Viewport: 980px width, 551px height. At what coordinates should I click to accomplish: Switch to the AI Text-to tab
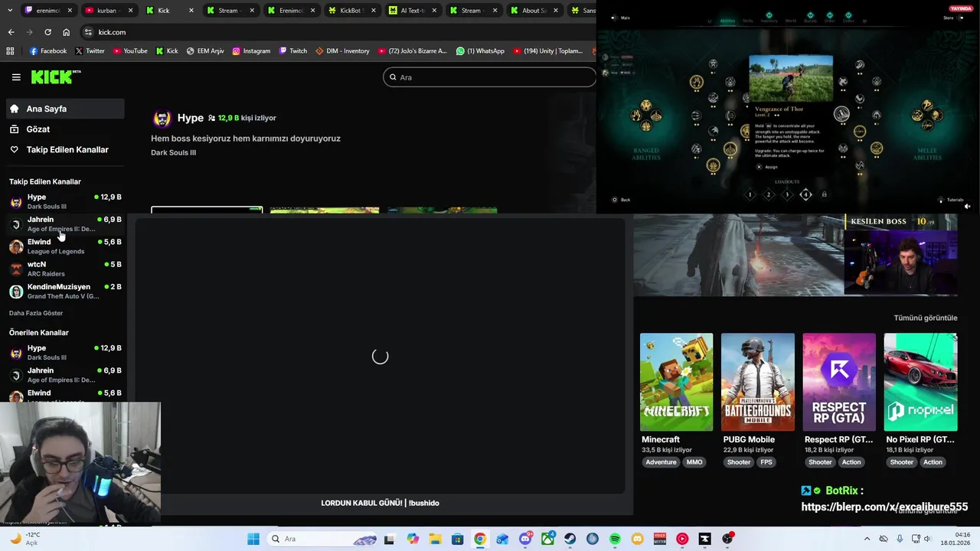[x=414, y=11]
